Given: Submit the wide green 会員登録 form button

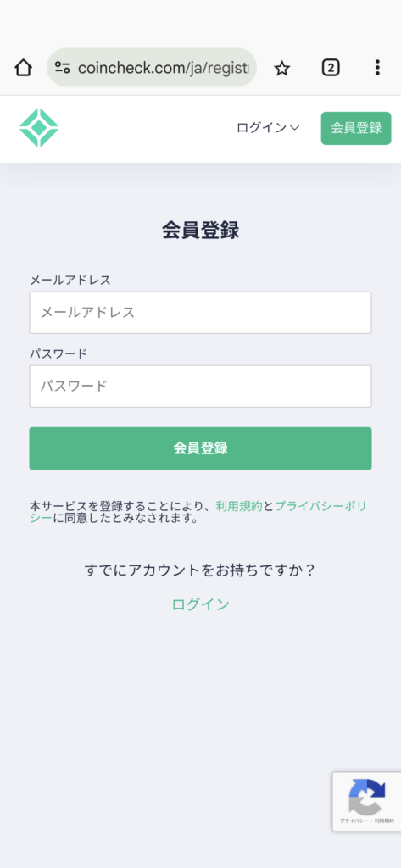Looking at the screenshot, I should (200, 448).
